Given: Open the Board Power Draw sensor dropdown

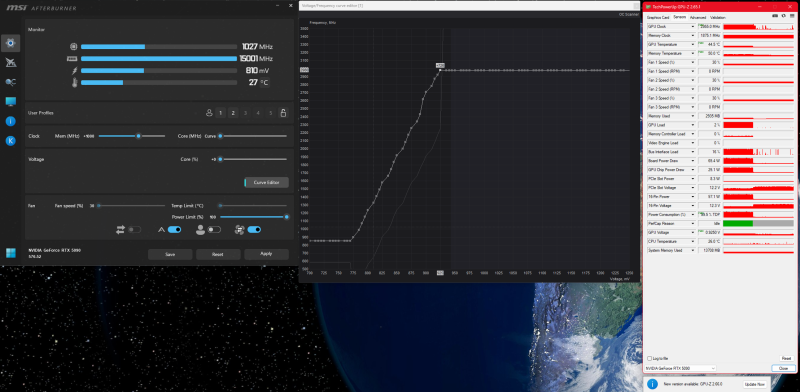Looking at the screenshot, I should [x=693, y=161].
